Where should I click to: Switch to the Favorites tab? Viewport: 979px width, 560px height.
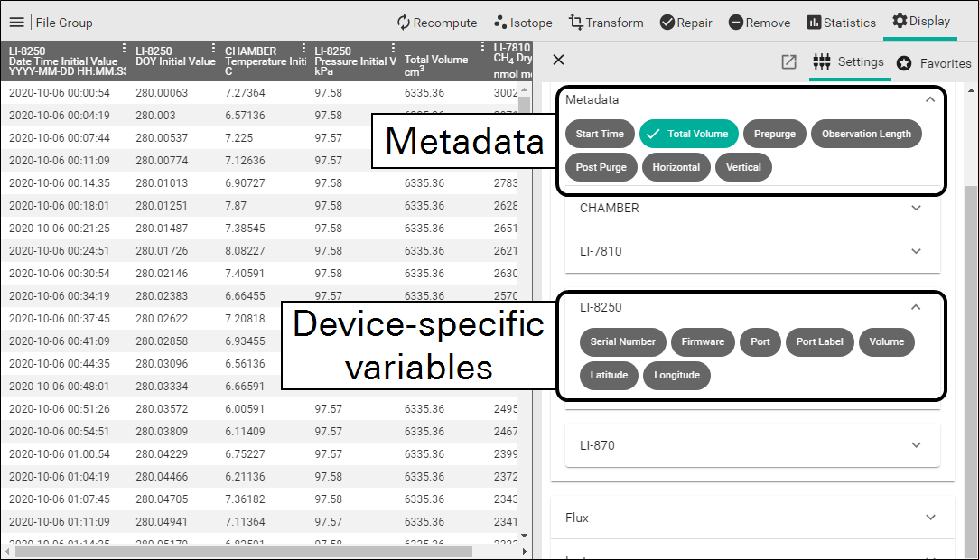coord(934,63)
